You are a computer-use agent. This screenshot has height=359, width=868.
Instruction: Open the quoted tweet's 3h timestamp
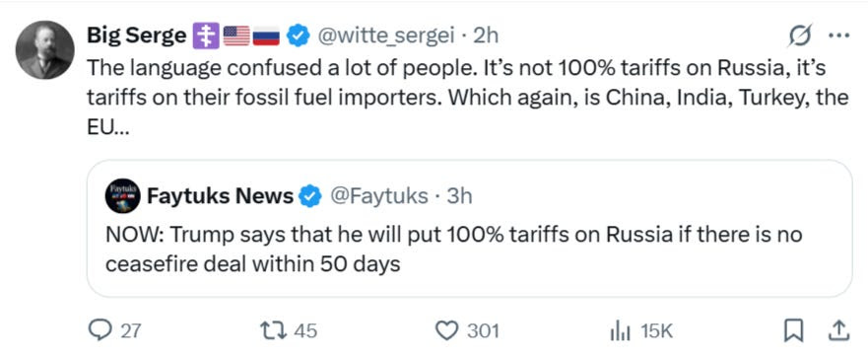[x=459, y=195]
